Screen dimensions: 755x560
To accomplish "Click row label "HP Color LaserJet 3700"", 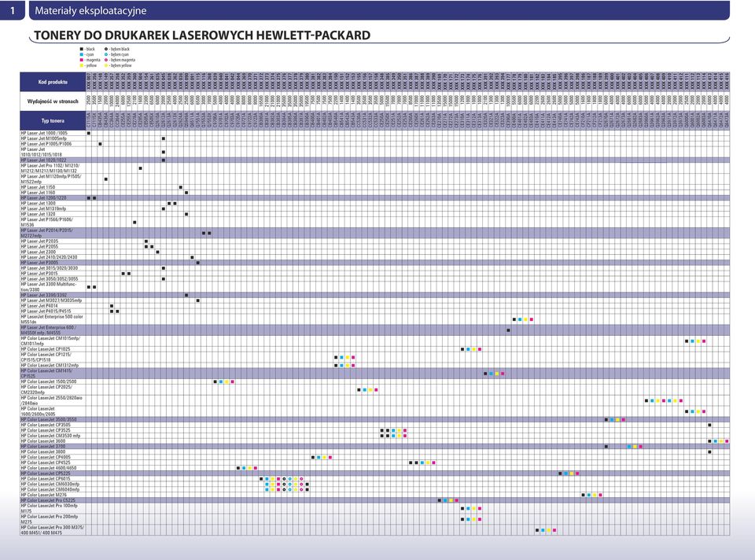I will point(42,447).
